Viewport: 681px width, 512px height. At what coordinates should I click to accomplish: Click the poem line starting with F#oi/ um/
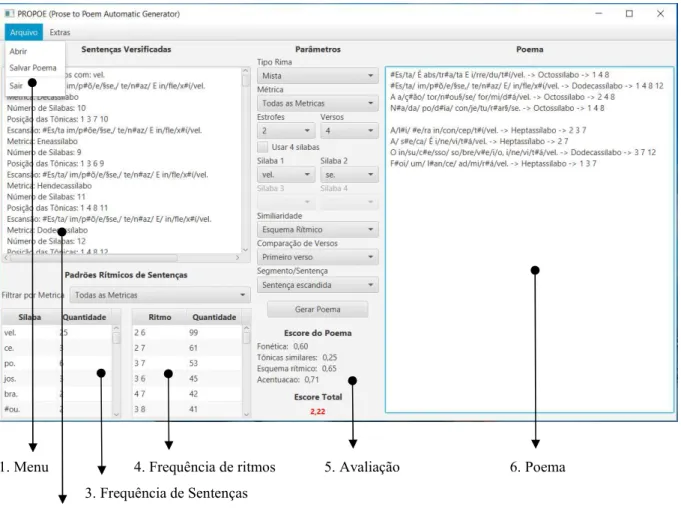click(x=493, y=163)
